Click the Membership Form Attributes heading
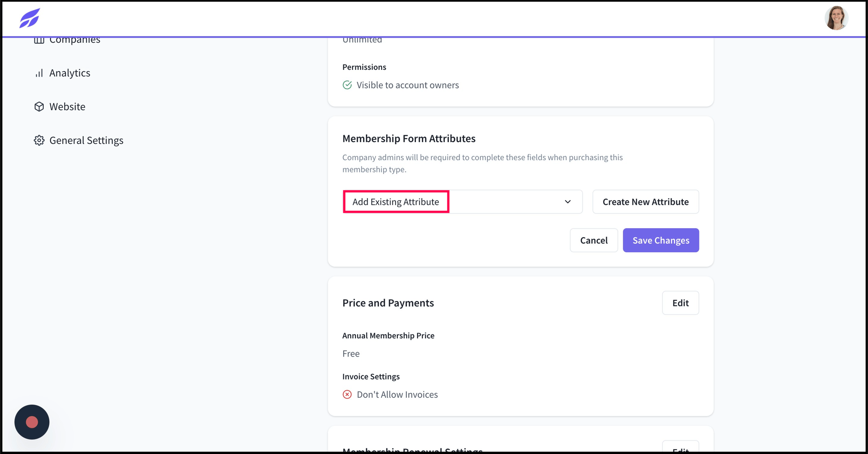Screen dimensions: 868x454 pyautogui.click(x=409, y=139)
